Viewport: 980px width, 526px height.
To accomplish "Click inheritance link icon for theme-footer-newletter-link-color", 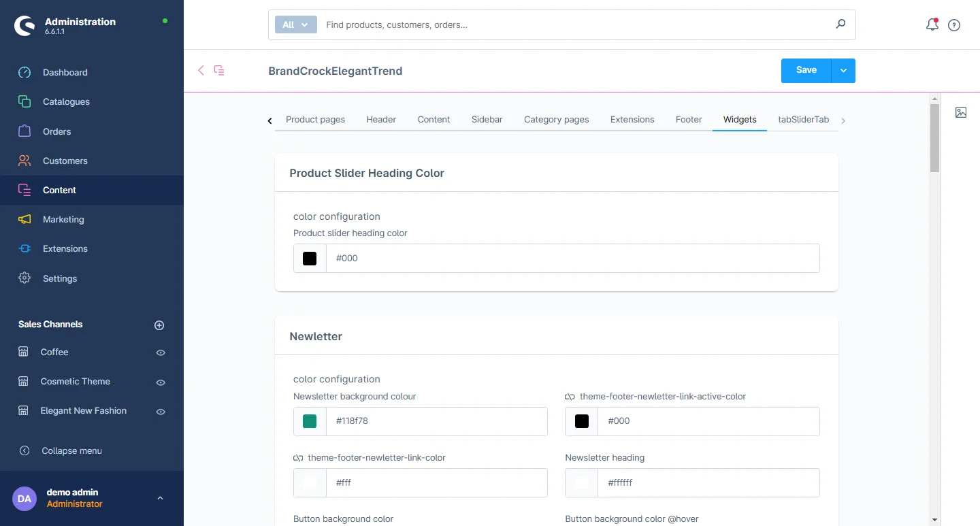I will [x=298, y=458].
